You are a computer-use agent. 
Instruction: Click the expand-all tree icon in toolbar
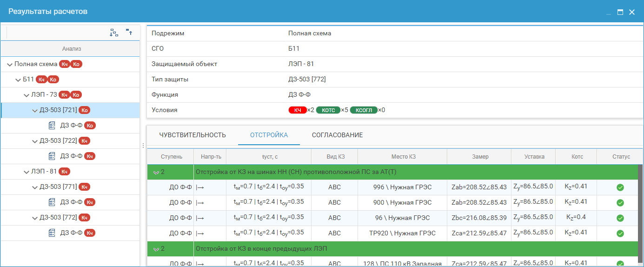point(114,33)
